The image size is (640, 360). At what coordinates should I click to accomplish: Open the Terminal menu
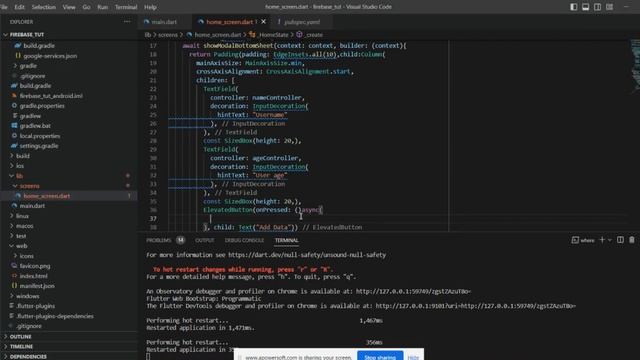pyautogui.click(x=126, y=7)
